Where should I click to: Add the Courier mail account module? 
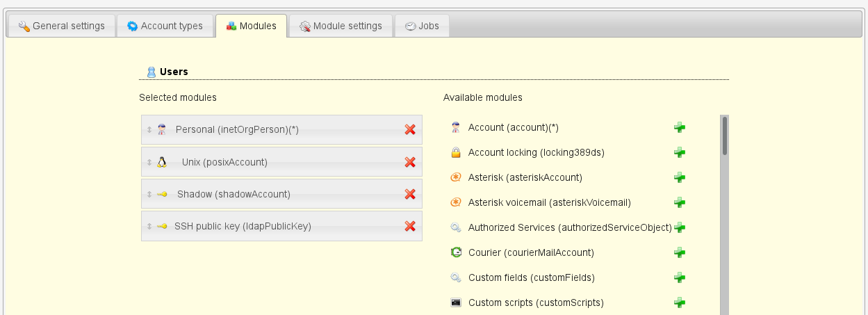click(680, 252)
